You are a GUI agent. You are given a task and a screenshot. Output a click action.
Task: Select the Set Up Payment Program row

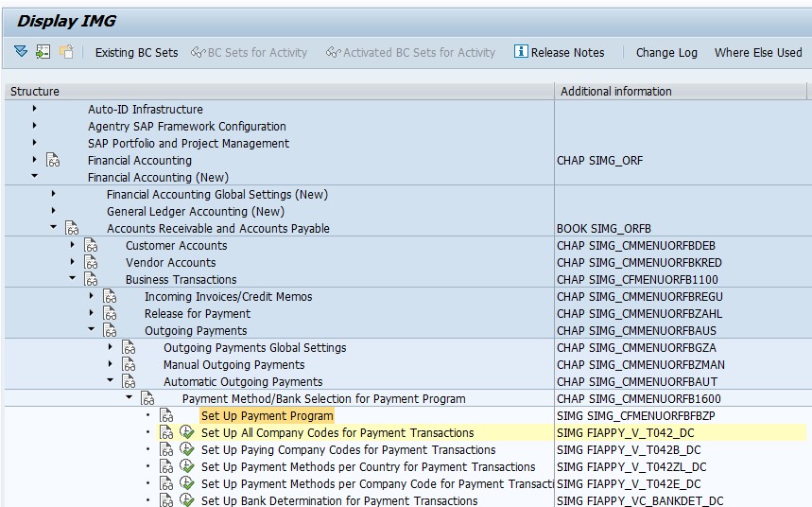(268, 416)
